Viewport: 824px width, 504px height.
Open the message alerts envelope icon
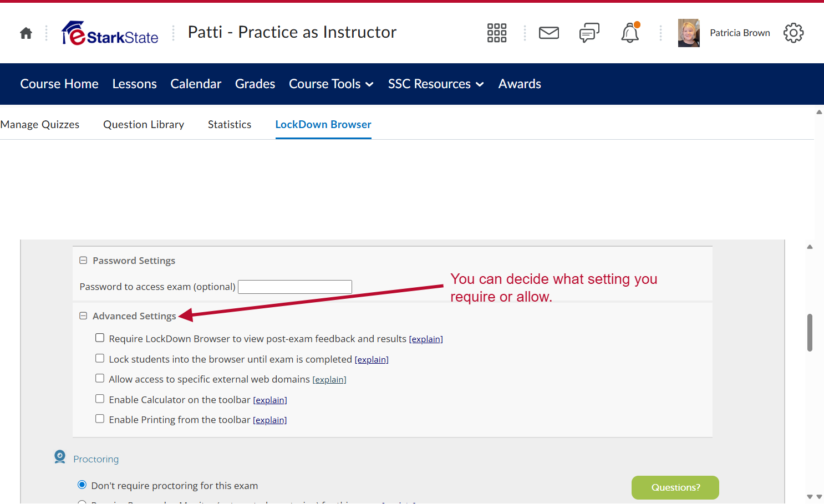tap(549, 33)
